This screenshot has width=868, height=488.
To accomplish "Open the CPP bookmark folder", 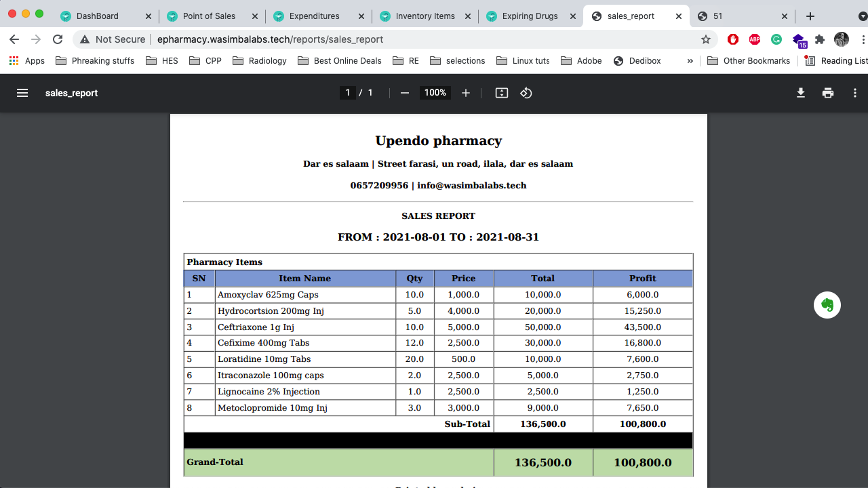I will coord(205,61).
